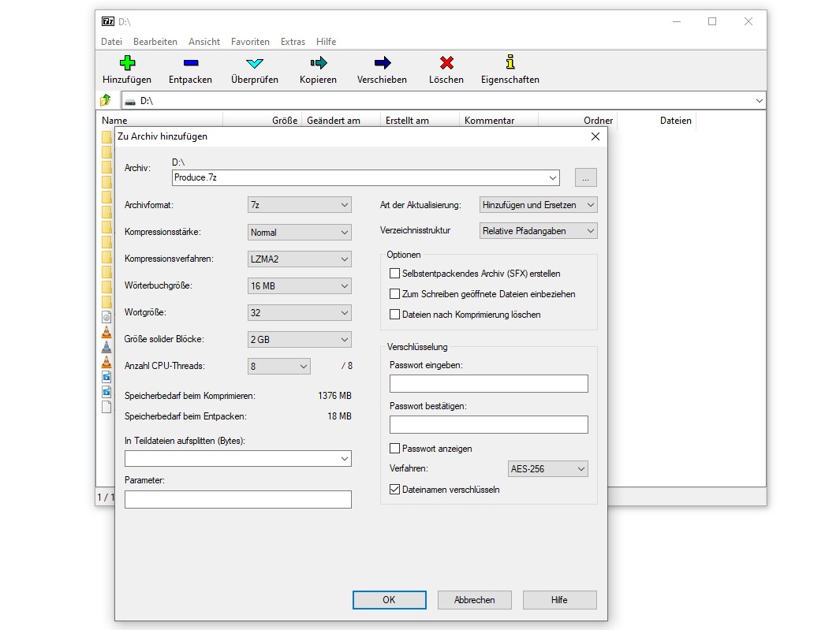Click the green plus Hinzufügen icon
This screenshot has width=840, height=630.
(x=127, y=62)
